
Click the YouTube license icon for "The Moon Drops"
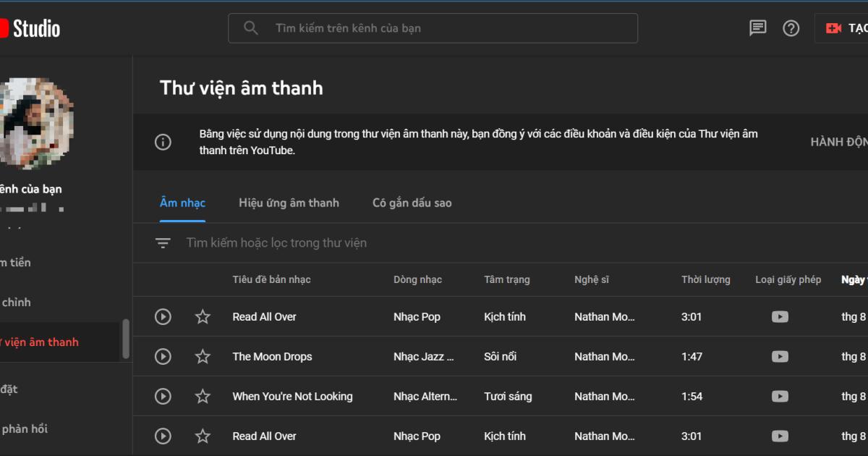(x=780, y=356)
